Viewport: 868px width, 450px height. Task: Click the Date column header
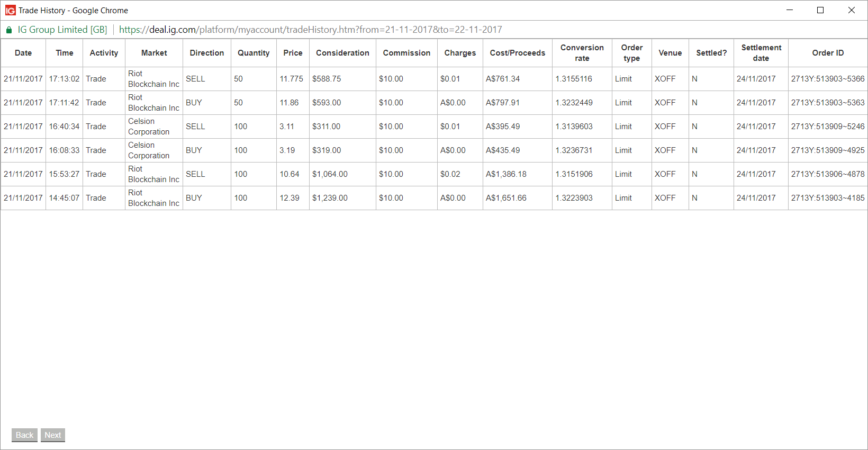(23, 53)
